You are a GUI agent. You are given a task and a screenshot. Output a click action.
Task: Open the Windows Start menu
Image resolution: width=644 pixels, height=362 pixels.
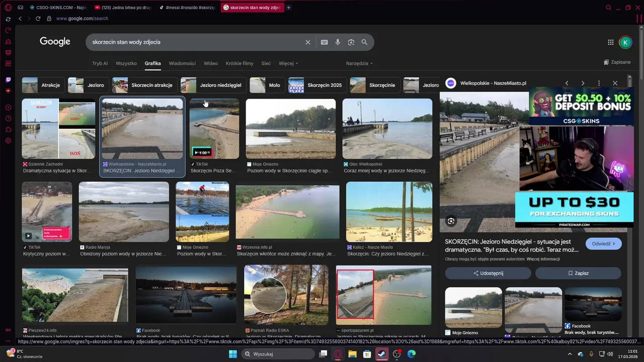233,354
